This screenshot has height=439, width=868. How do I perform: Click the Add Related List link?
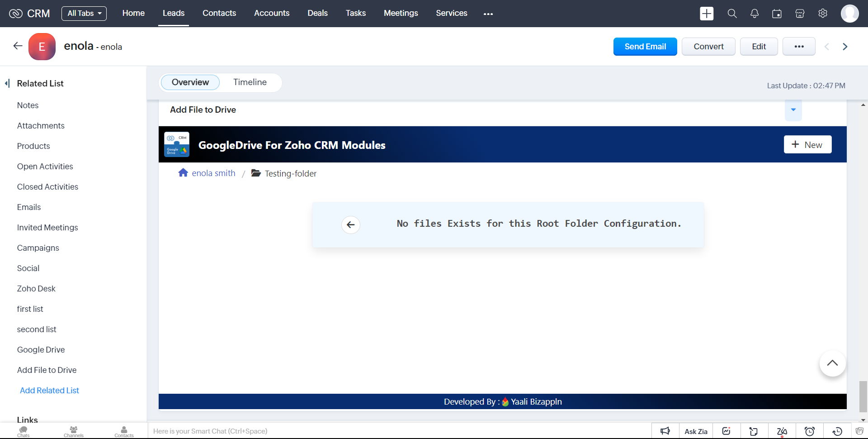click(x=49, y=390)
